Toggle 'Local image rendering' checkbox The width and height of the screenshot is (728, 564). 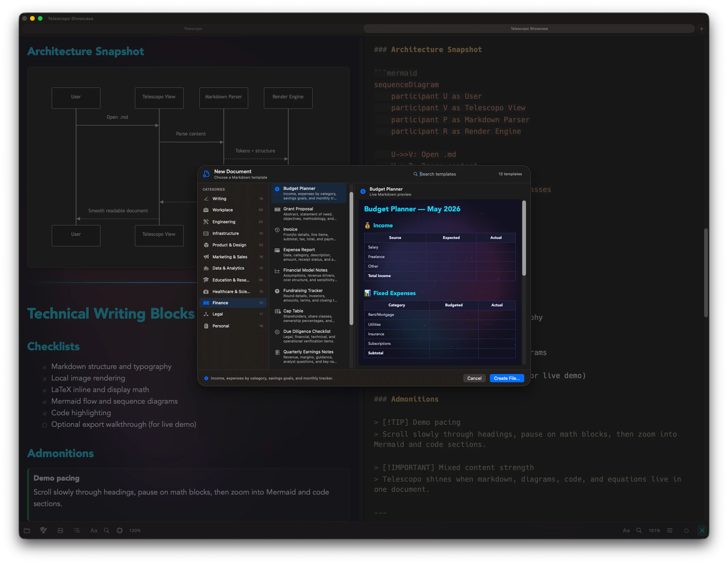coord(45,378)
